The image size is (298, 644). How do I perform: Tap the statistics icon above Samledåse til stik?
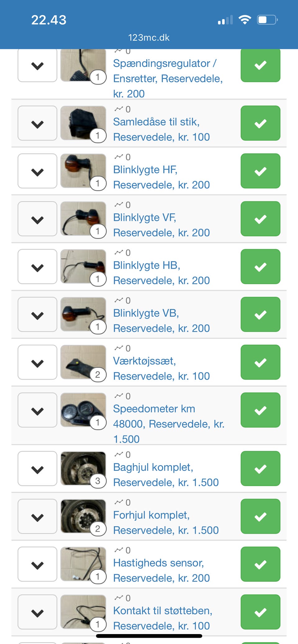(119, 109)
